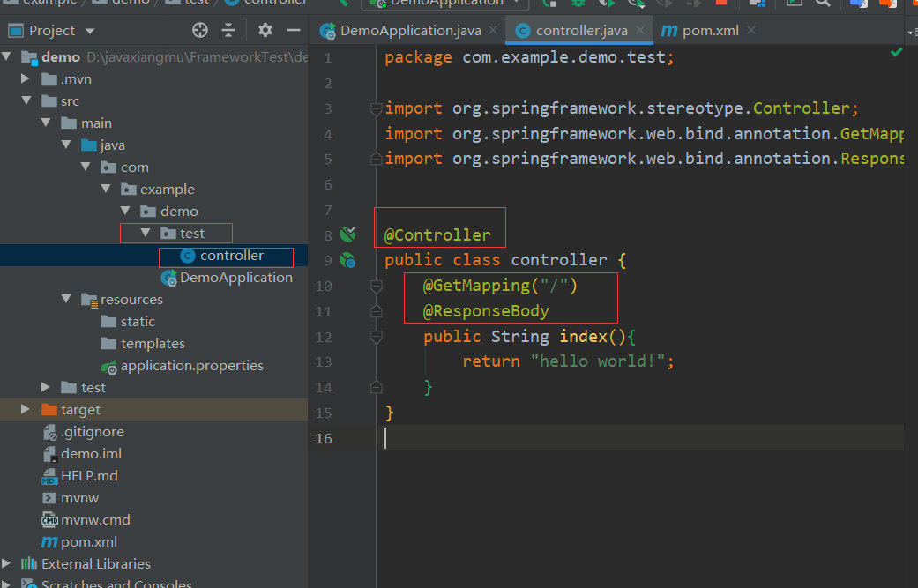Collapse the resources folder
918x588 pixels.
(66, 300)
